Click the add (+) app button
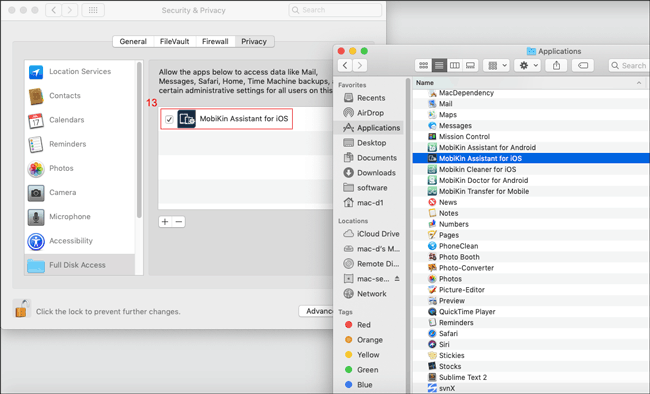 tap(165, 221)
